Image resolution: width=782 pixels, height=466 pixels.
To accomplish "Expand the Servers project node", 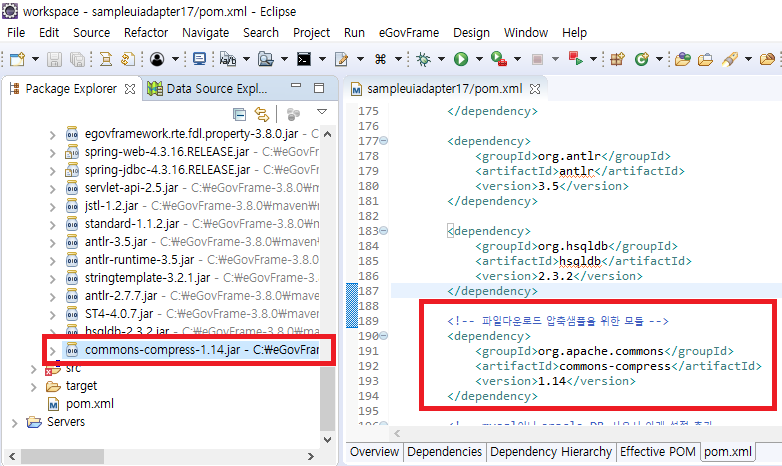I will pyautogui.click(x=14, y=422).
